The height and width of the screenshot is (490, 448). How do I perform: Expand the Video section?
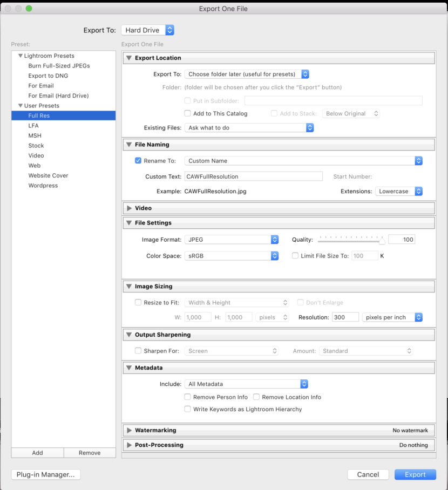pyautogui.click(x=128, y=208)
